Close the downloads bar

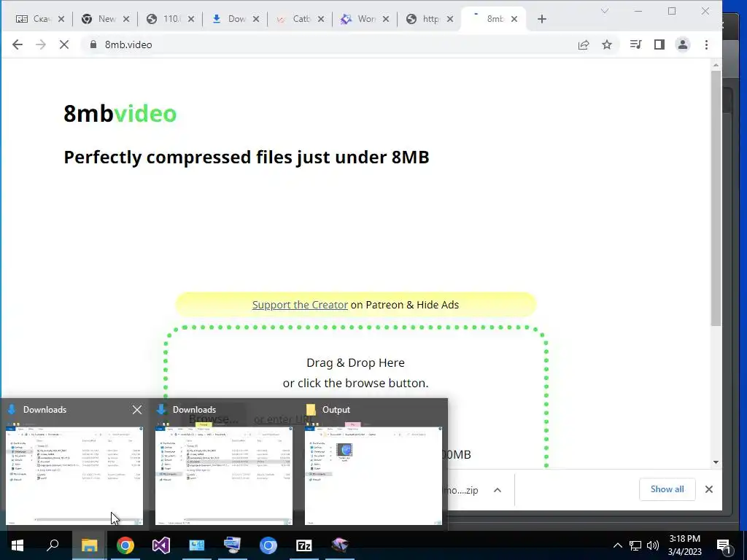click(x=709, y=489)
